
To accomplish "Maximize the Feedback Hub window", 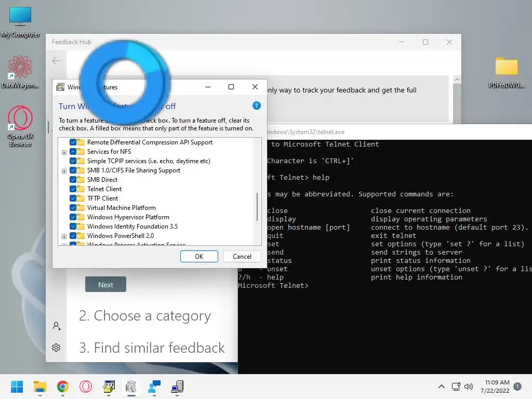I will (425, 42).
